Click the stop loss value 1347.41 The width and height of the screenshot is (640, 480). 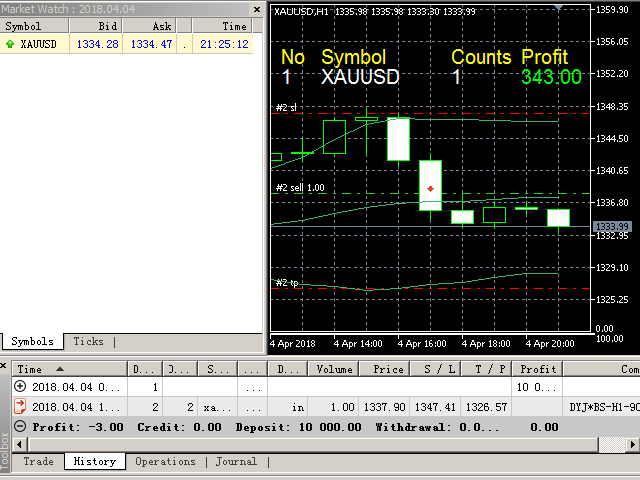pyautogui.click(x=436, y=407)
